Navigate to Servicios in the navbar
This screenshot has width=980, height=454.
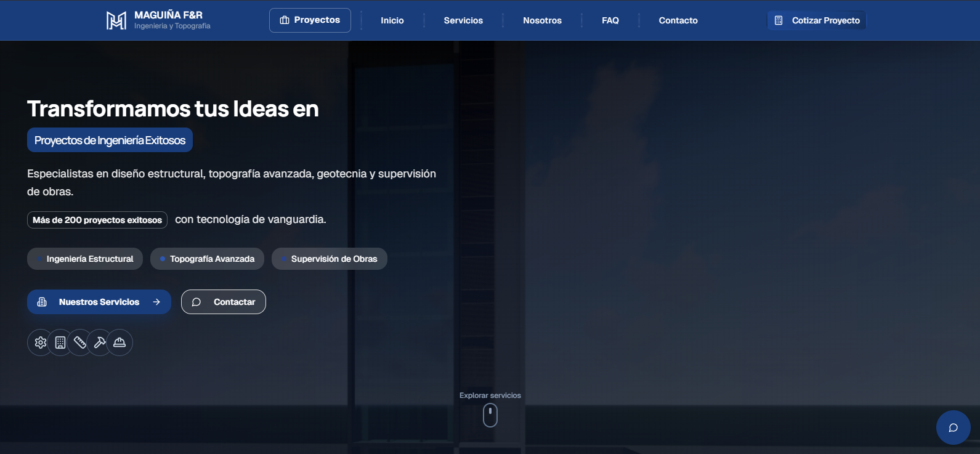(463, 20)
